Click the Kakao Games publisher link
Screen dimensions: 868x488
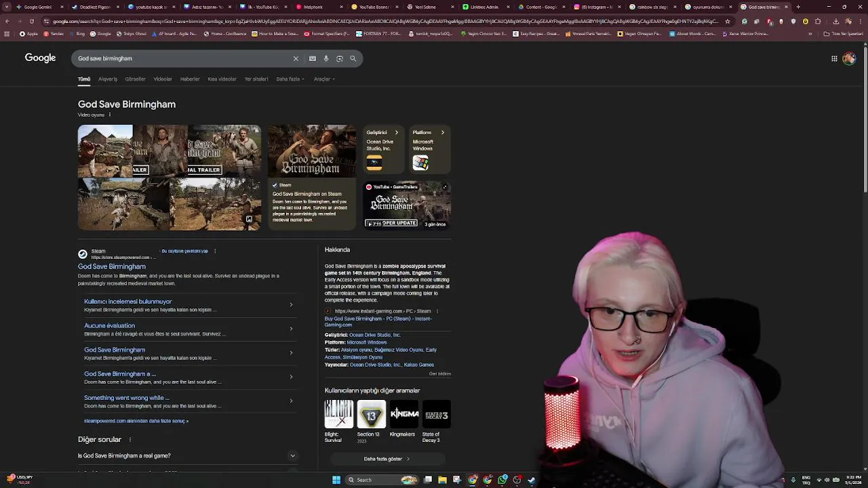(x=419, y=365)
